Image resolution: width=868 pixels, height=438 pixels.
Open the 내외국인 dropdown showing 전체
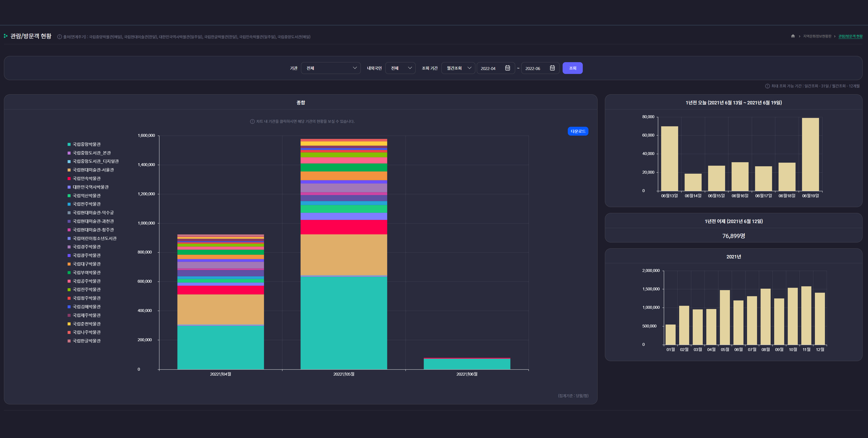400,68
